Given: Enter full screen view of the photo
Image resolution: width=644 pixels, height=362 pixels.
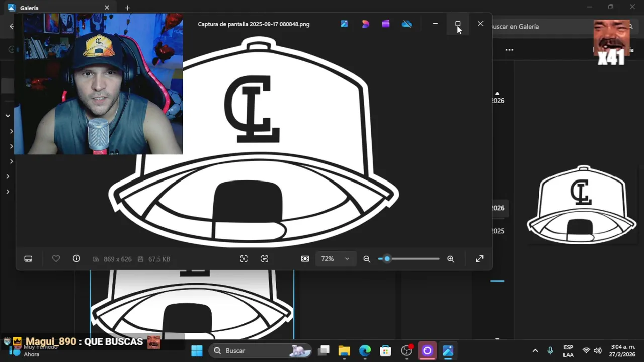Looking at the screenshot, I should (x=479, y=259).
